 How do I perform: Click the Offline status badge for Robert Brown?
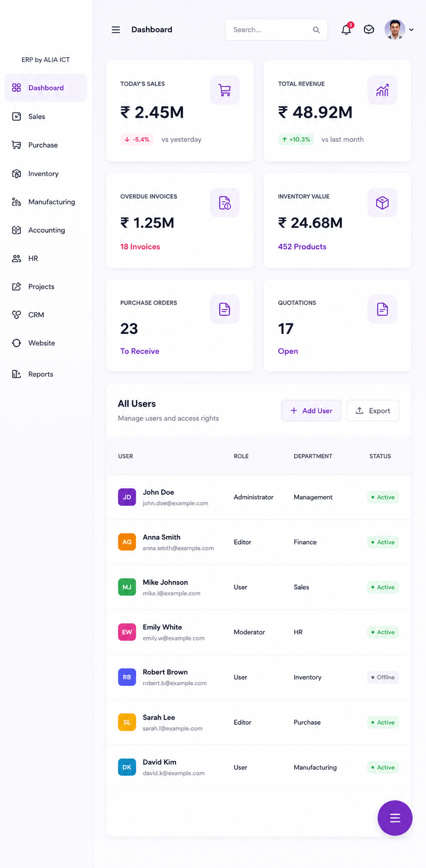383,677
